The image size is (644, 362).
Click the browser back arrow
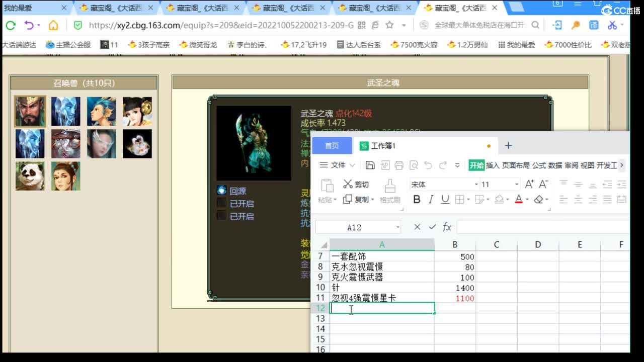click(x=29, y=25)
